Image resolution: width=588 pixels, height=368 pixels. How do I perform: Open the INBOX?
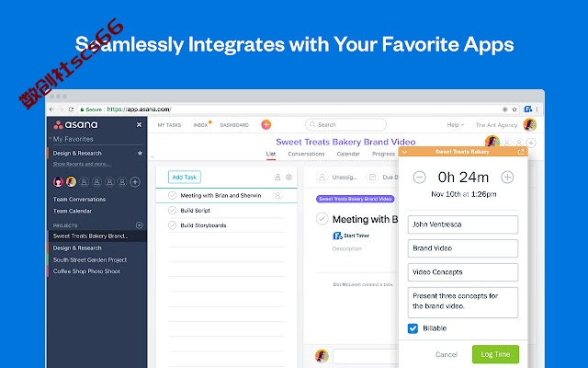(x=200, y=125)
